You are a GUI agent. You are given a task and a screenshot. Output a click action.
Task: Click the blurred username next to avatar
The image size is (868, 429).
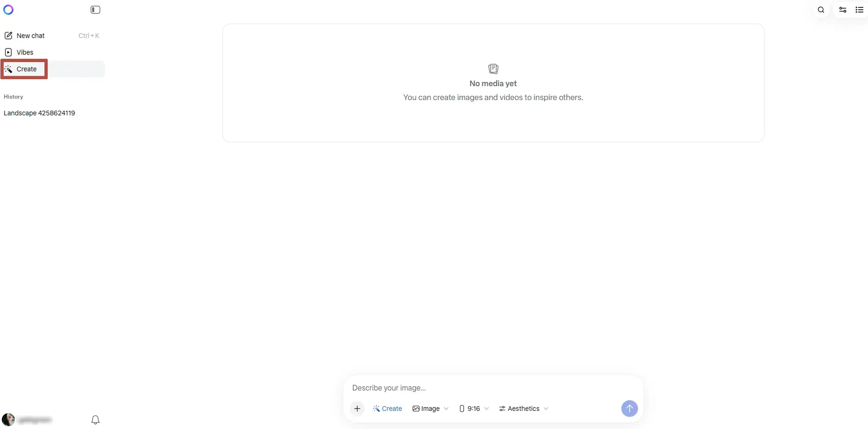[x=35, y=420]
